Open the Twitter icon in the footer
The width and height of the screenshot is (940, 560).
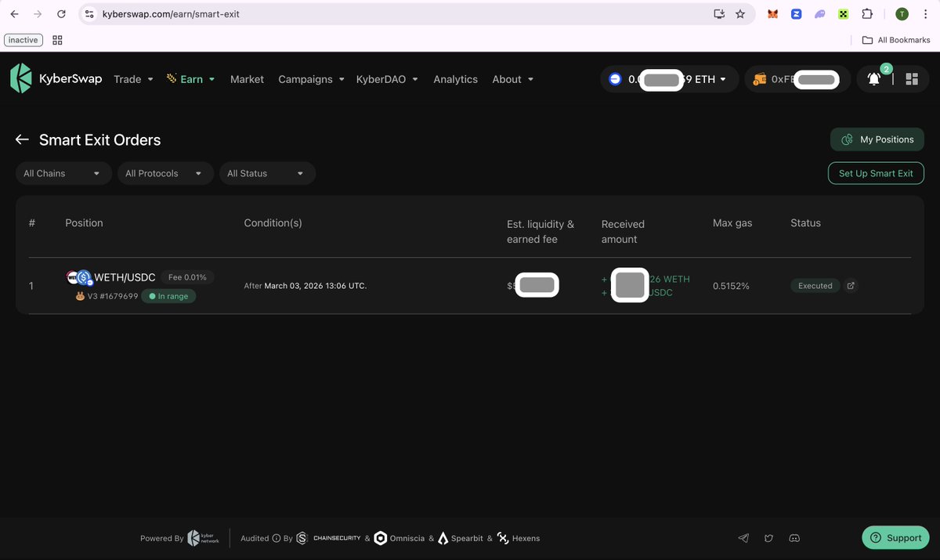tap(768, 538)
